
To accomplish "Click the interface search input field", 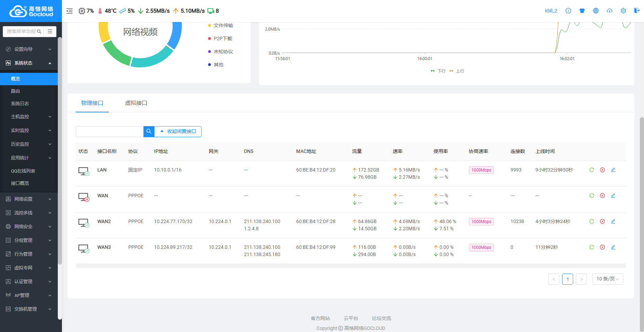I will [109, 131].
